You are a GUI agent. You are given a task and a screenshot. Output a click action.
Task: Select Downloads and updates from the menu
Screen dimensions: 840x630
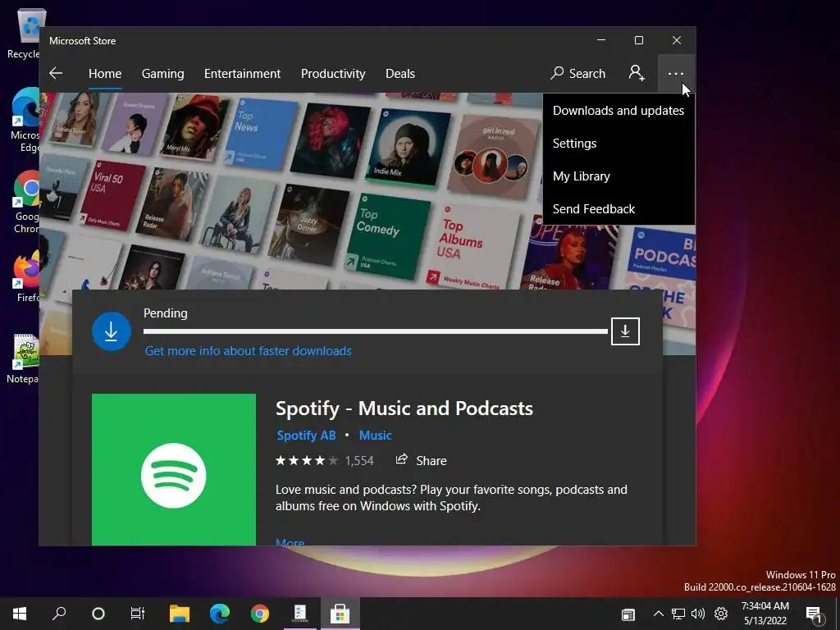(x=619, y=111)
